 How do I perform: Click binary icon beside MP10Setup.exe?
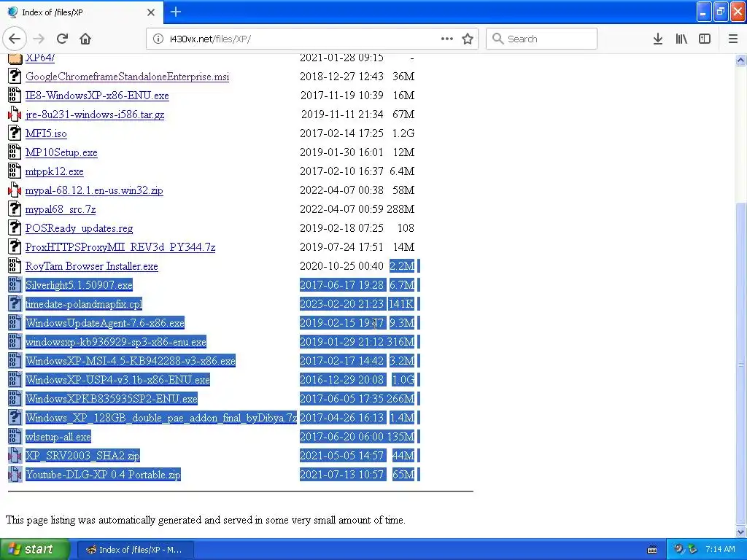point(15,152)
